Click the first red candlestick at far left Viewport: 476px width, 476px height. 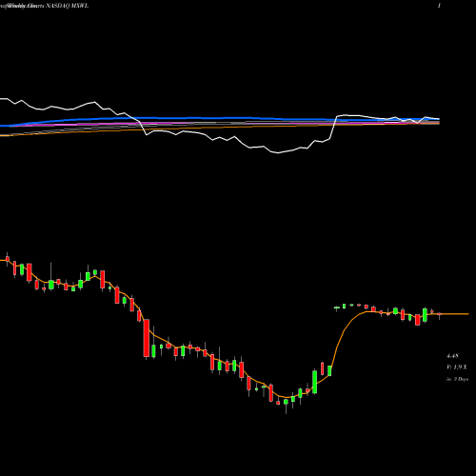point(8,259)
